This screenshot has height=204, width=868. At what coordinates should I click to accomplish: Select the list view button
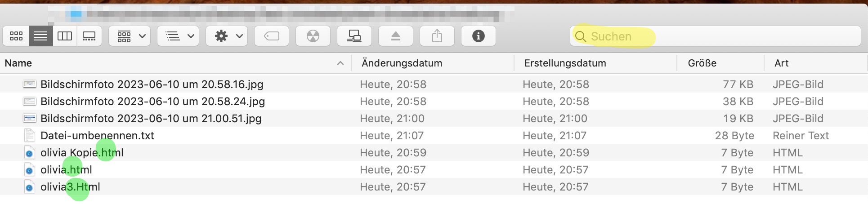40,36
